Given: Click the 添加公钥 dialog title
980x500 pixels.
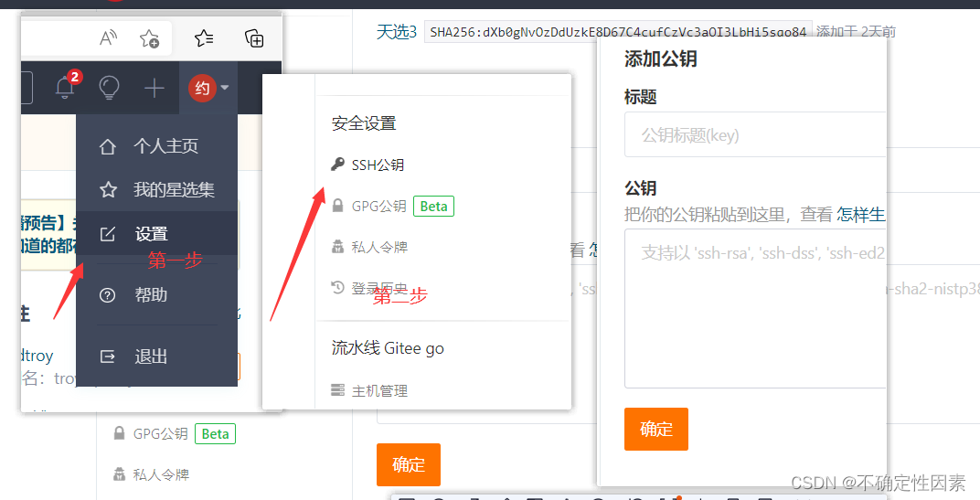Looking at the screenshot, I should (x=660, y=59).
